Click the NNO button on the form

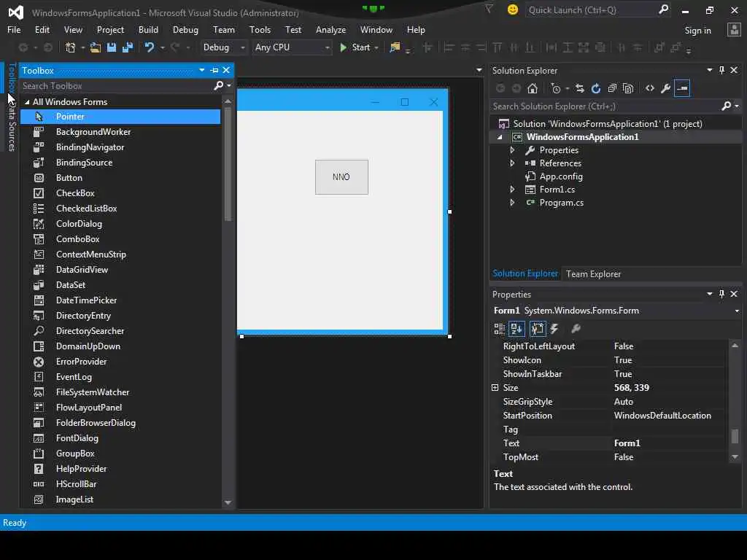point(341,176)
